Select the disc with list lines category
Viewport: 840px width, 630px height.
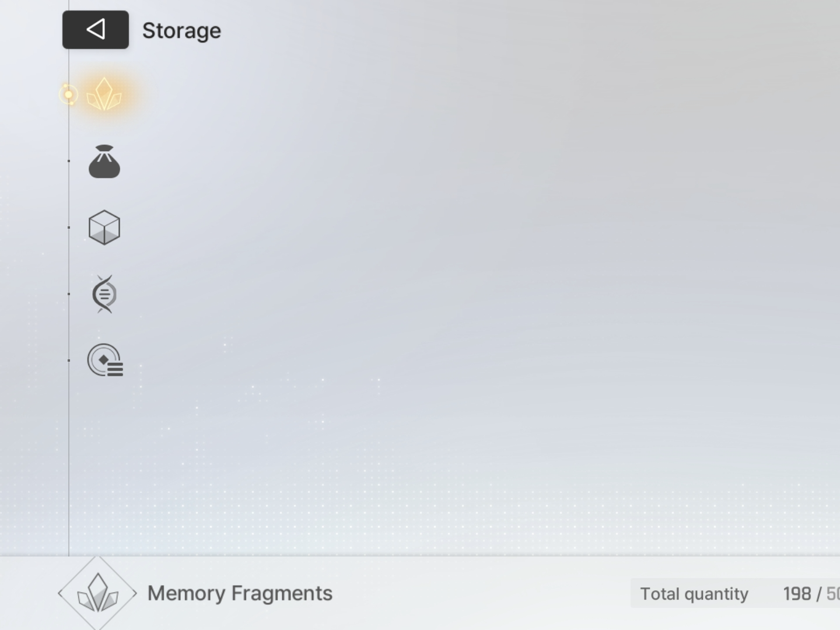click(105, 360)
